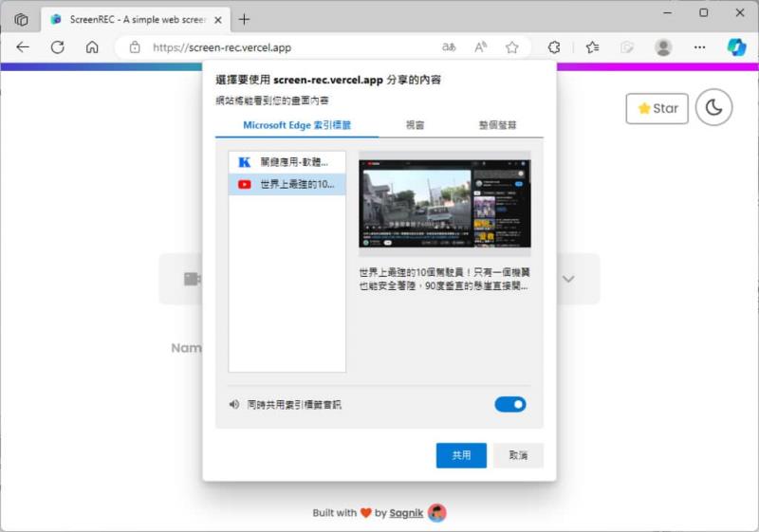
Task: Click the Star GitHub button
Action: click(657, 108)
